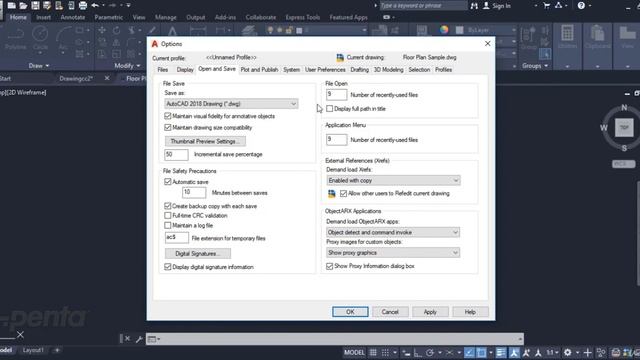The width and height of the screenshot is (640, 360).
Task: Enable Maintain a log file
Action: click(167, 225)
